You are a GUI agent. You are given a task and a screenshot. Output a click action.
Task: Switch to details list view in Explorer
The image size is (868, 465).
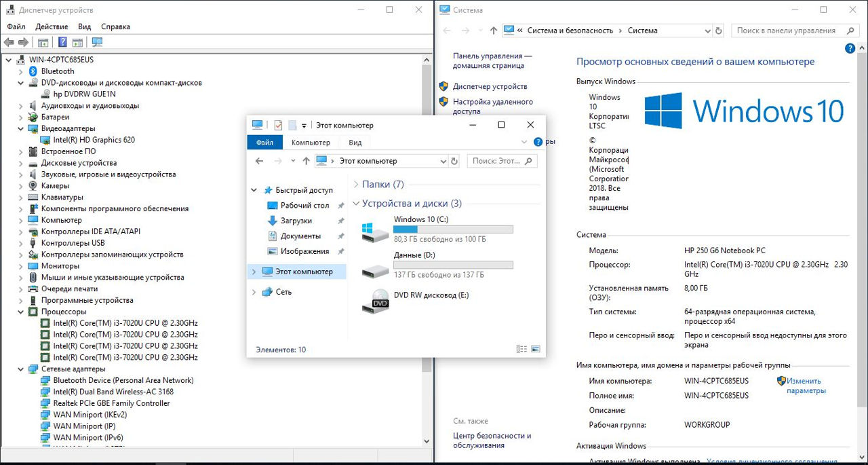click(521, 350)
